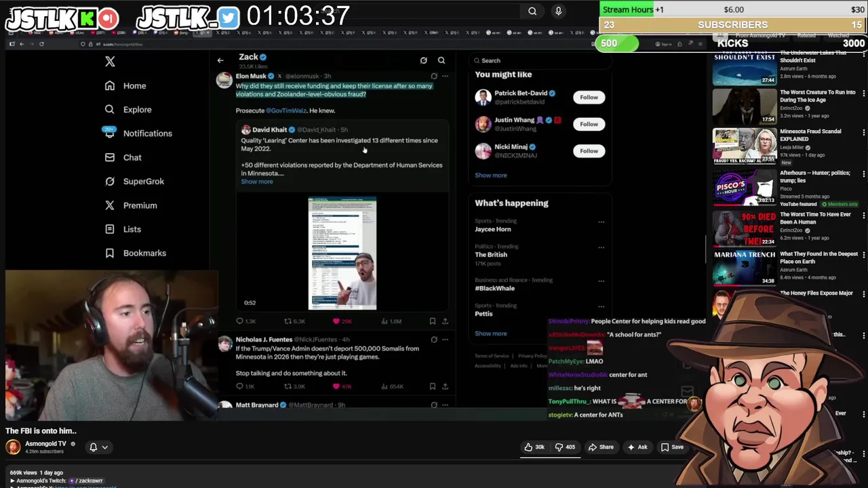Open options for the #BlackWhale trend
Image resolution: width=868 pixels, height=488 pixels.
point(601,281)
